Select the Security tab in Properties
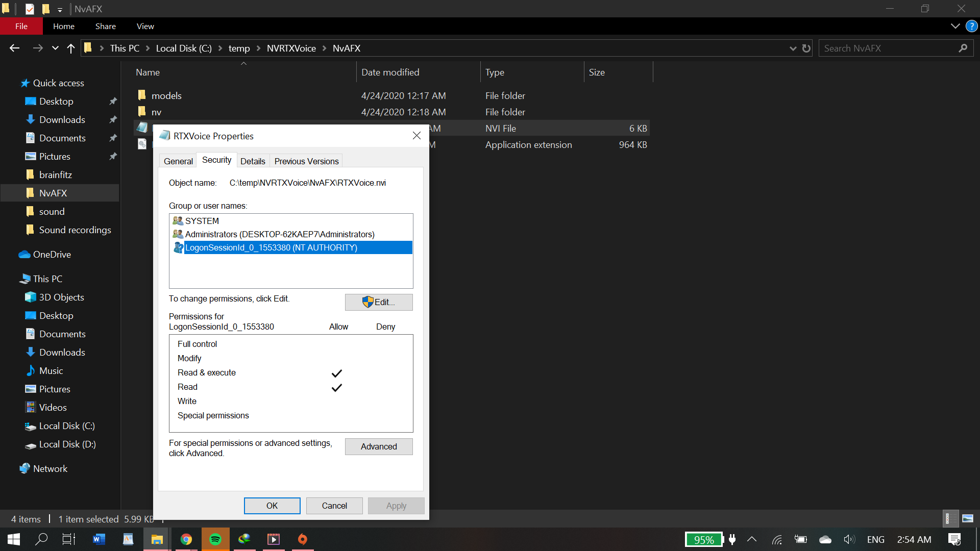The image size is (980, 551). (x=216, y=160)
